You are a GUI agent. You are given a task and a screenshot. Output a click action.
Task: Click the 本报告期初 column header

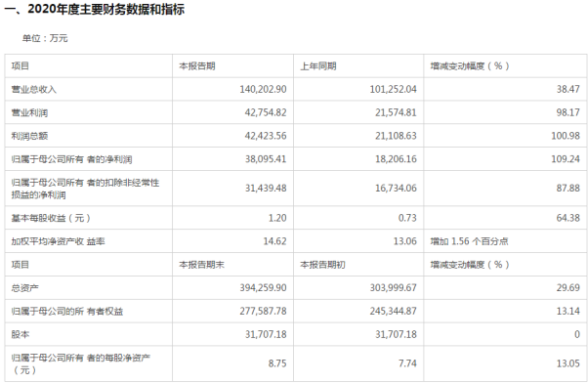322,265
